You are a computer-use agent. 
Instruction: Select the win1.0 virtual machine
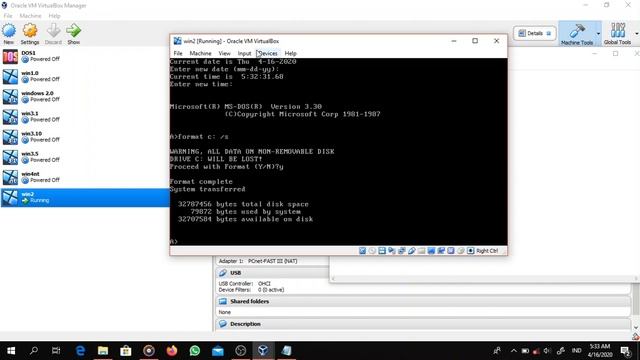(x=84, y=76)
